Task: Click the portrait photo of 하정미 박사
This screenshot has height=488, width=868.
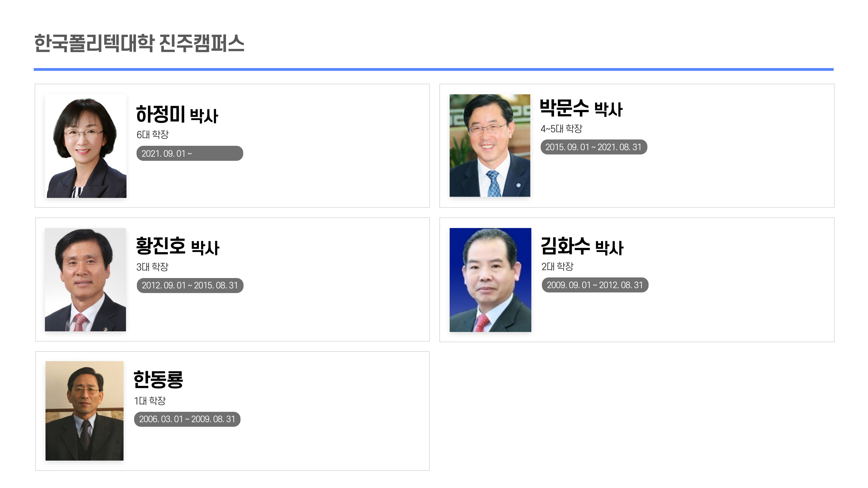Action: pos(86,146)
